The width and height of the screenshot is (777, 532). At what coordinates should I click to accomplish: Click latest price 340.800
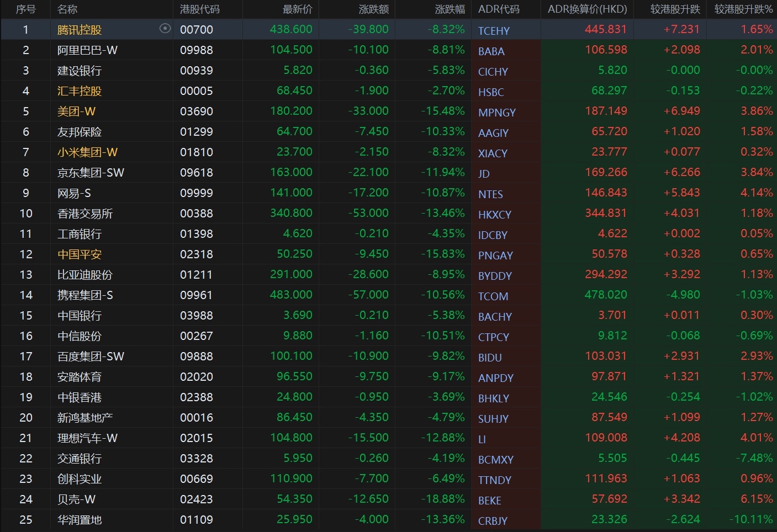click(x=291, y=213)
